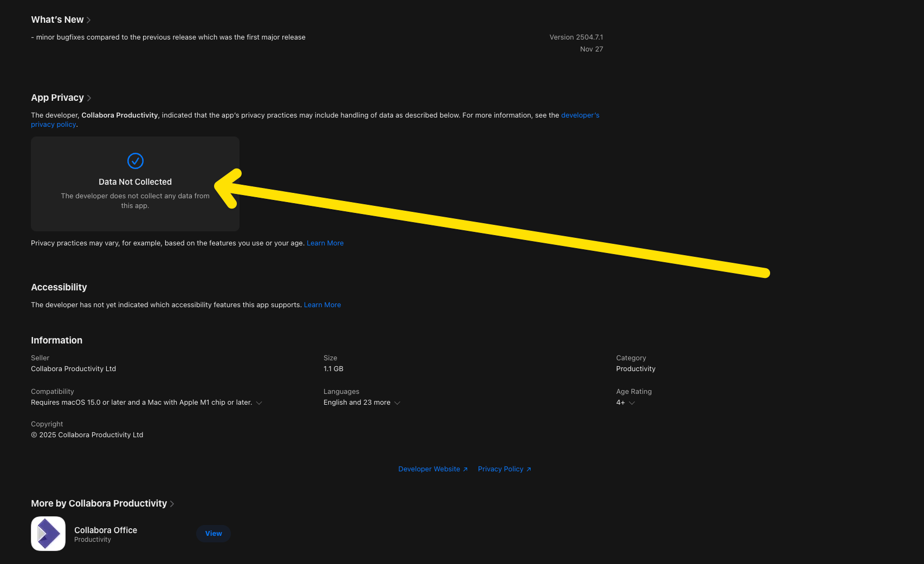
Task: Click the external link arrow beside Privacy Policy
Action: point(528,469)
